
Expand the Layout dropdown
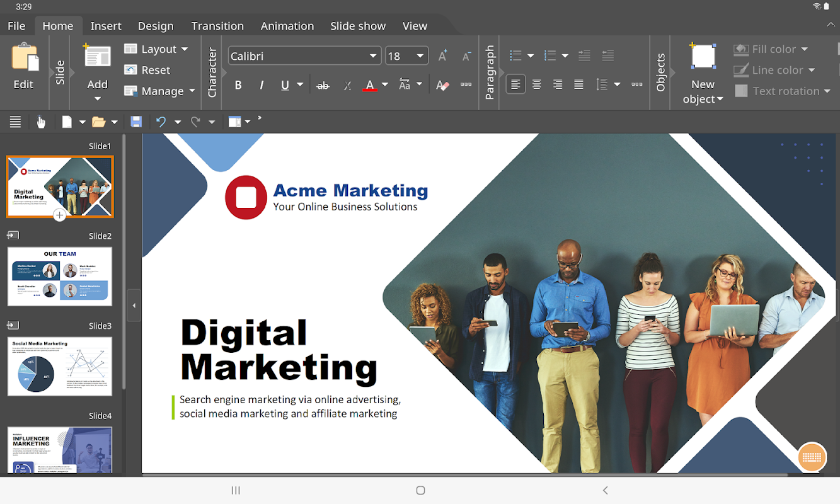tap(184, 49)
